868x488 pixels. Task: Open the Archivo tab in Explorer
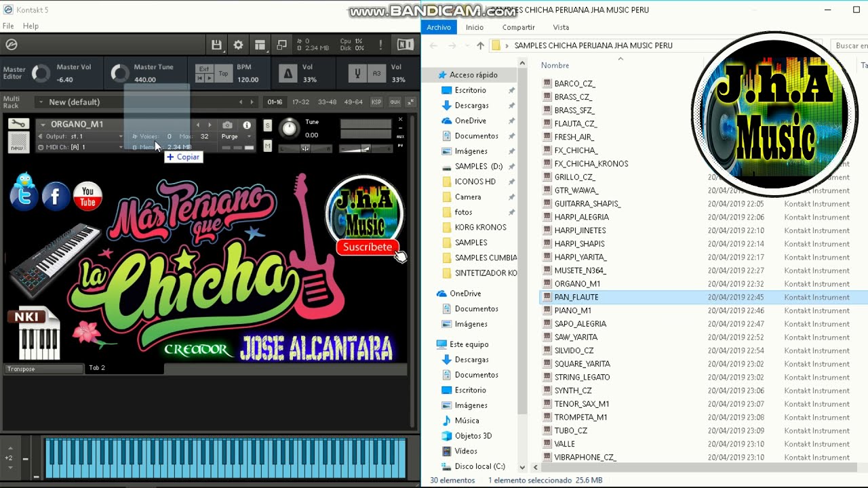(439, 27)
